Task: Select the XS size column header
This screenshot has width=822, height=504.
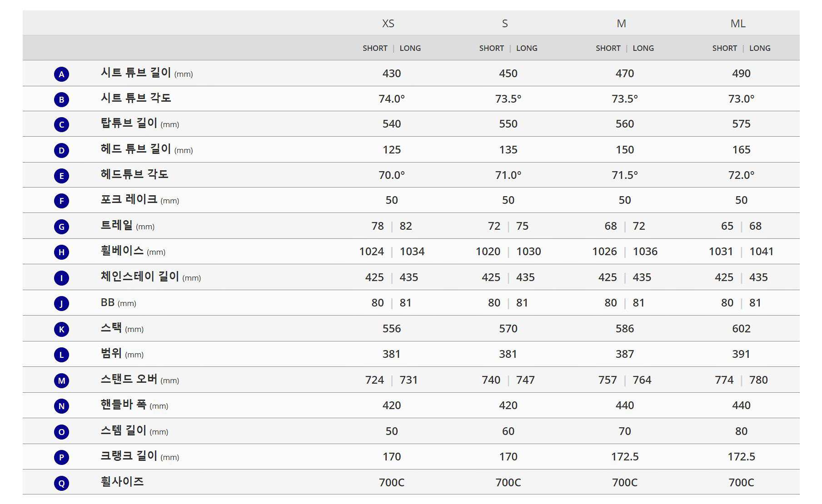Action: (388, 24)
